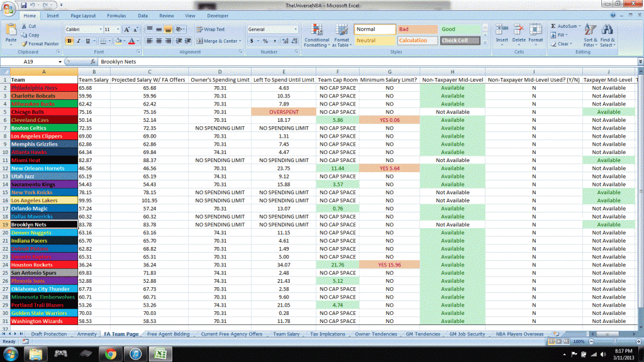
Task: Toggle Bold formatting
Action: (69, 41)
